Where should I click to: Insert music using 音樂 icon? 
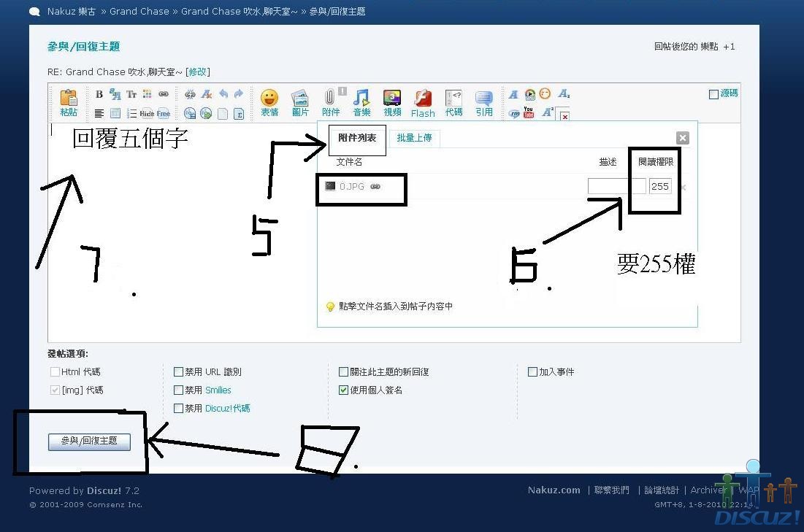(361, 102)
